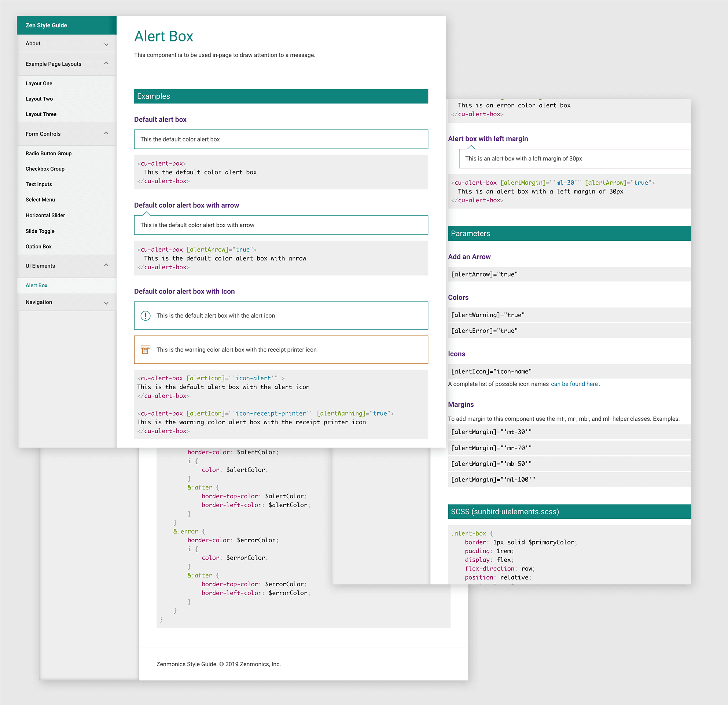Click the Option Box sidebar entry
The image size is (728, 705).
click(38, 247)
